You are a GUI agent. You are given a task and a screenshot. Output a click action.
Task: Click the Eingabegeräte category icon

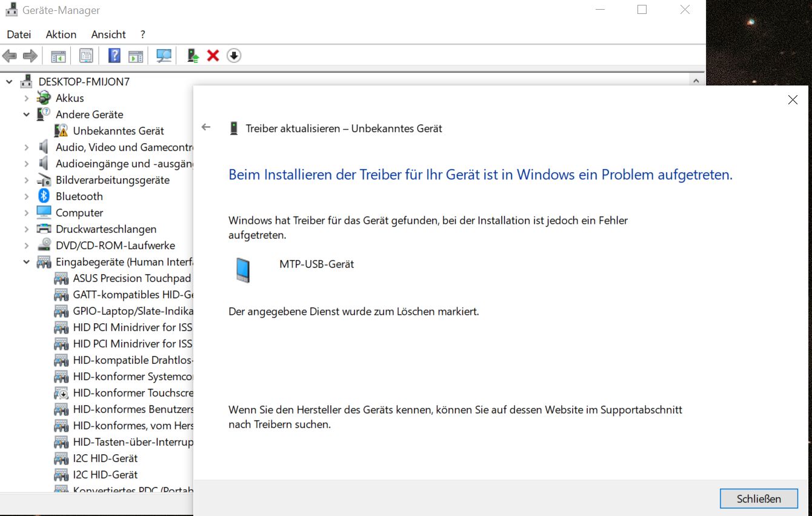[44, 261]
